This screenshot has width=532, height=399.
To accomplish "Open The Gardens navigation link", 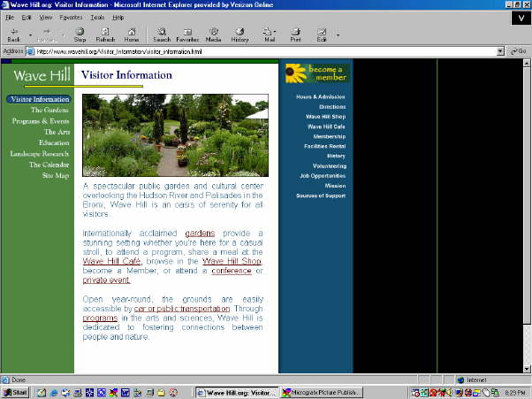I will pos(49,110).
